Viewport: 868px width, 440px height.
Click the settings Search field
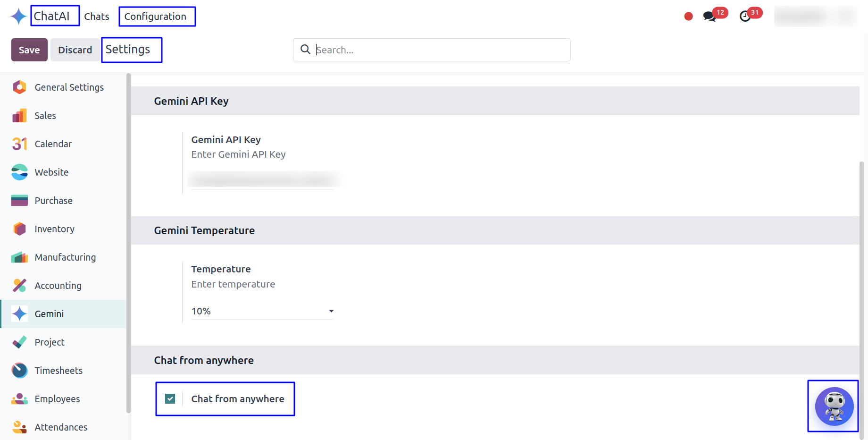(439, 50)
